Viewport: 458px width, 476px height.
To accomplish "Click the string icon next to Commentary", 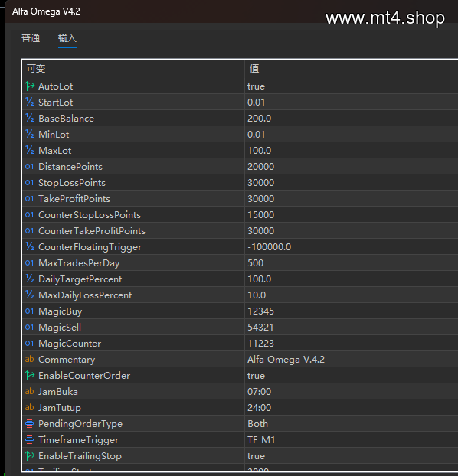I will pos(29,359).
